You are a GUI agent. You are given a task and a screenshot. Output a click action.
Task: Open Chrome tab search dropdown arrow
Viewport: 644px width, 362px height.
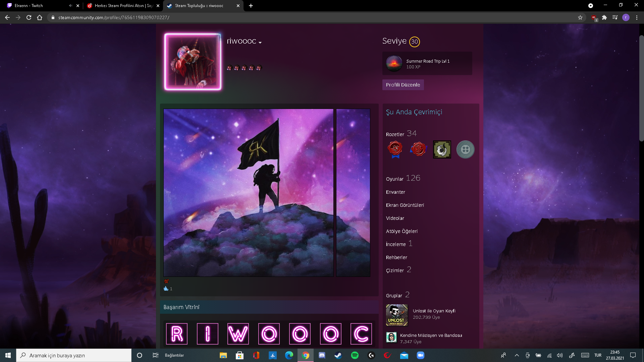pos(591,6)
